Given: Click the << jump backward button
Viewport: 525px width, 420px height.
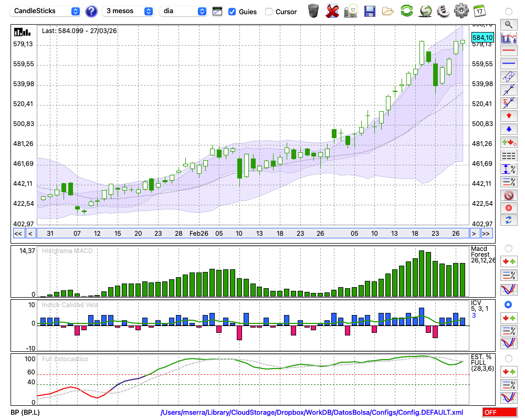Looking at the screenshot, I should (x=18, y=234).
